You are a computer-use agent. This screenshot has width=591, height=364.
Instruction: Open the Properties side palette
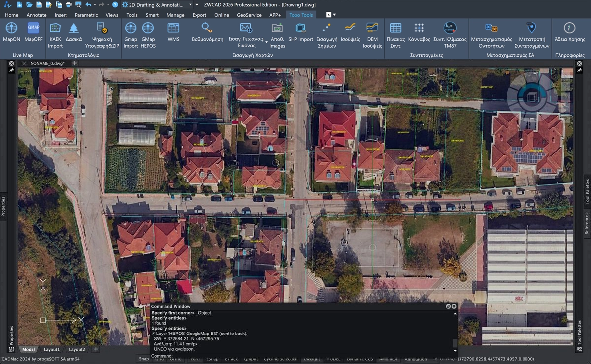[3, 207]
